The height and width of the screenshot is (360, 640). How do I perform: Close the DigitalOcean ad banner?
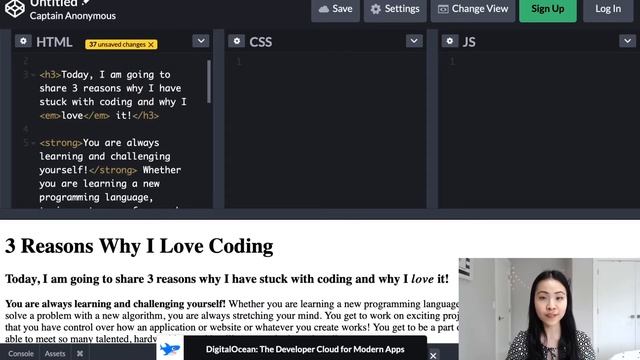pos(433,356)
